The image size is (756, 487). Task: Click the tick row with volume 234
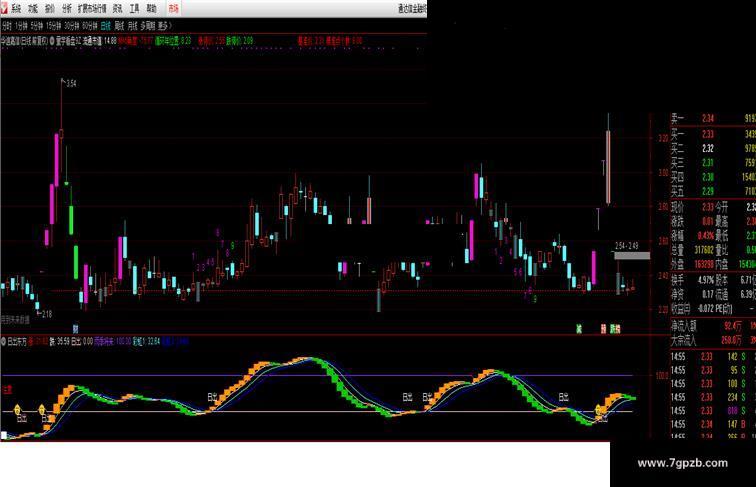714,397
